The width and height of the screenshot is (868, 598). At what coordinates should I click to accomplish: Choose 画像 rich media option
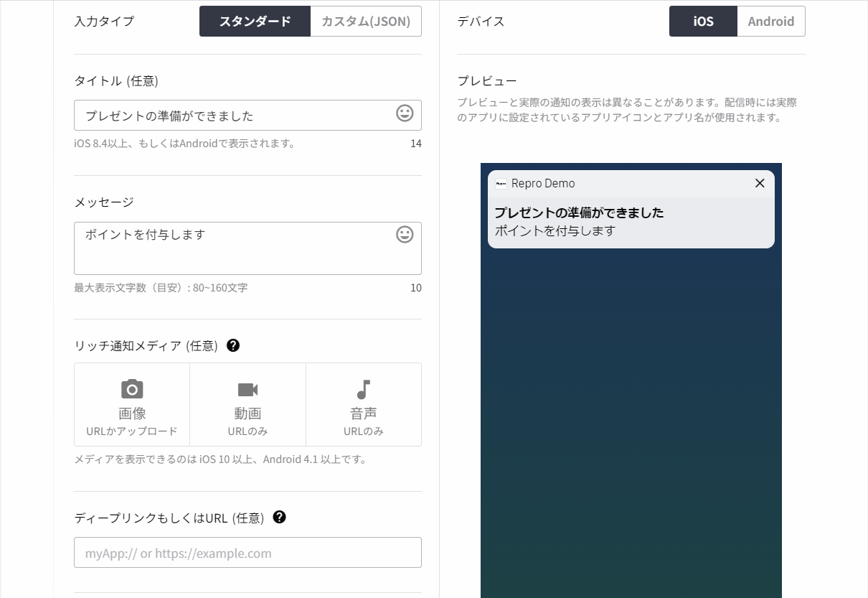[132, 405]
